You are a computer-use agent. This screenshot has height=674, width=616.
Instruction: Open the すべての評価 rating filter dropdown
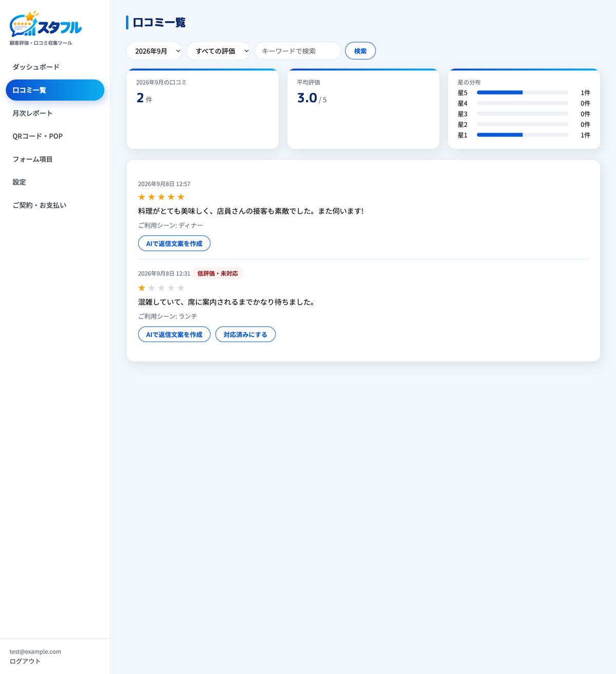[x=218, y=51]
